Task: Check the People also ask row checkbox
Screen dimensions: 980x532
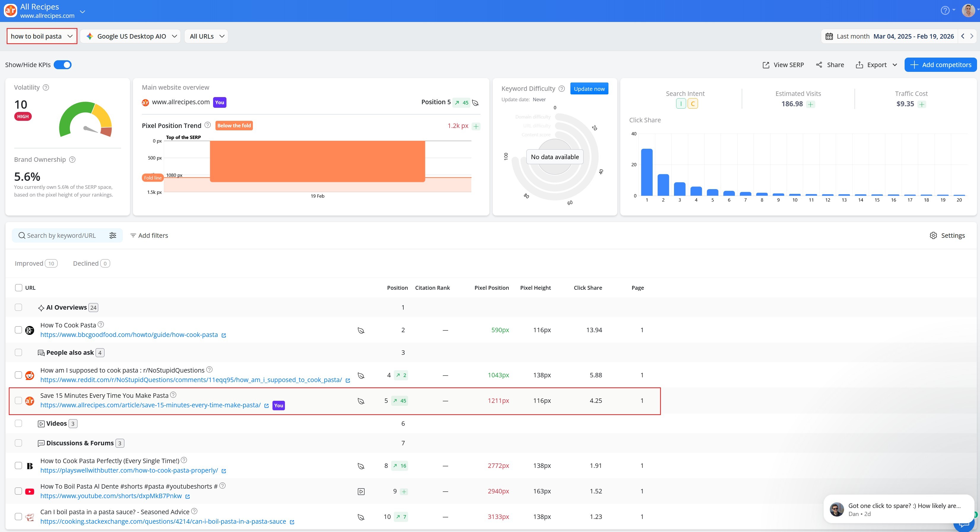Action: point(18,352)
